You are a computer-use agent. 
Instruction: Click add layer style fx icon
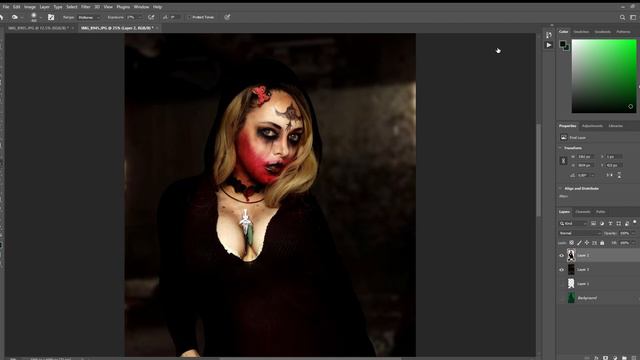coord(596,358)
